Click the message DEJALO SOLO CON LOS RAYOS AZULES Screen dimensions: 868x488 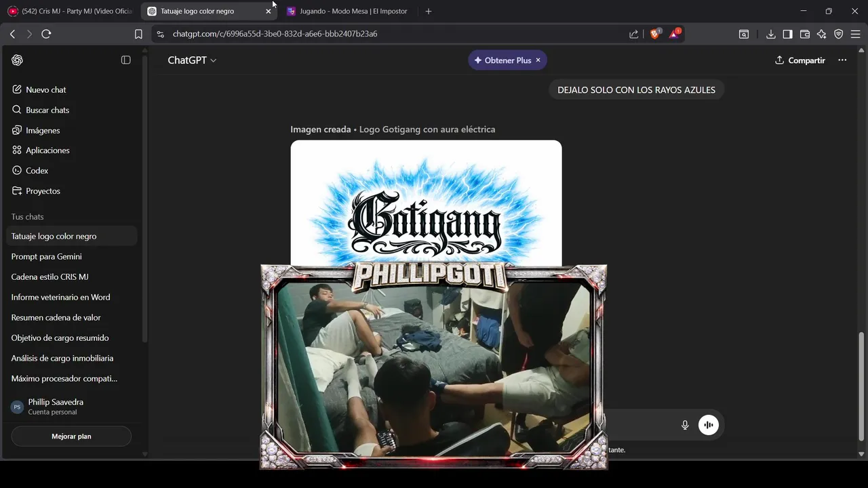tap(636, 89)
